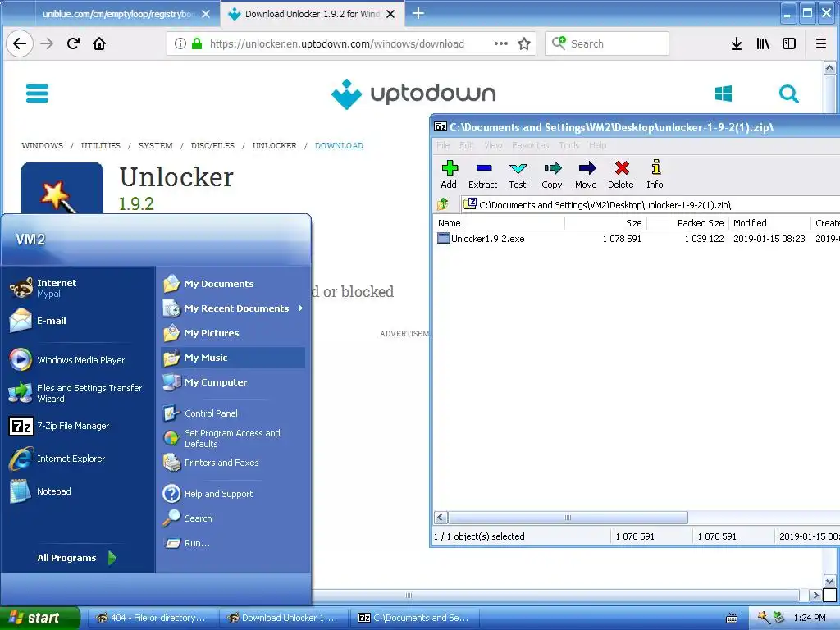Switch to the uniblue.com tab
This screenshot has width=840, height=630.
click(118, 14)
